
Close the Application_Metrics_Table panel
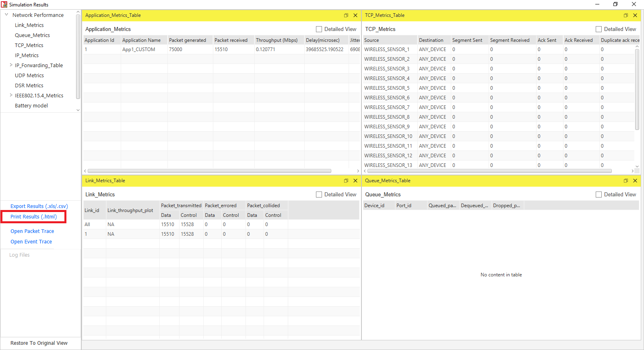tap(355, 15)
